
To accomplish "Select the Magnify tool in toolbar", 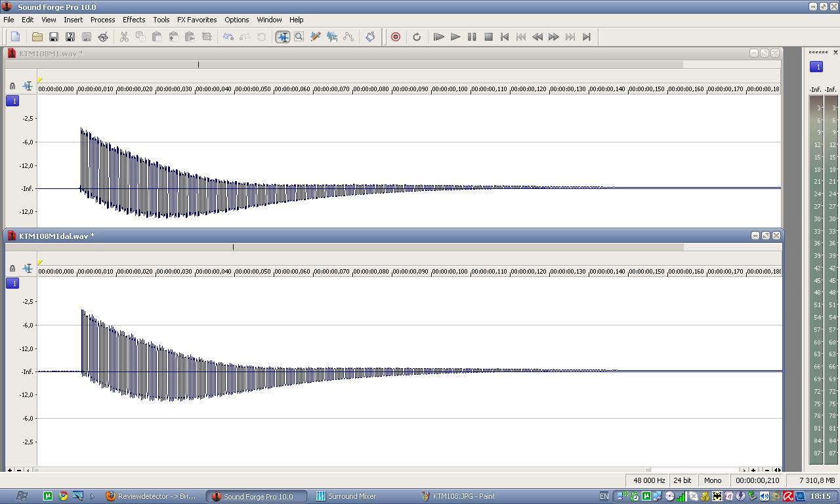I will 299,37.
